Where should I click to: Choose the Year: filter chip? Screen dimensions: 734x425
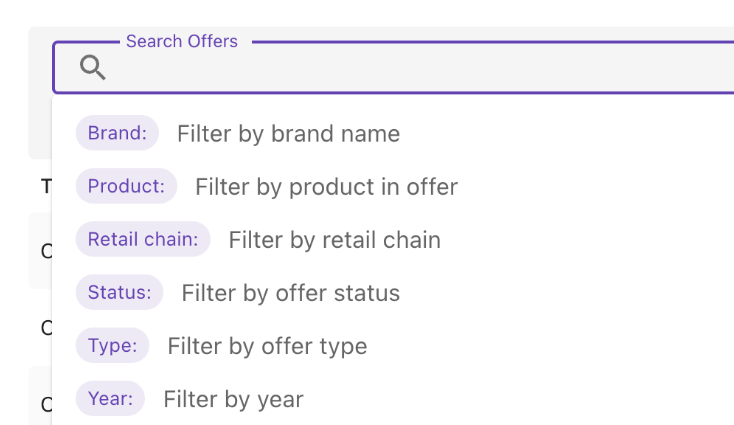[110, 399]
